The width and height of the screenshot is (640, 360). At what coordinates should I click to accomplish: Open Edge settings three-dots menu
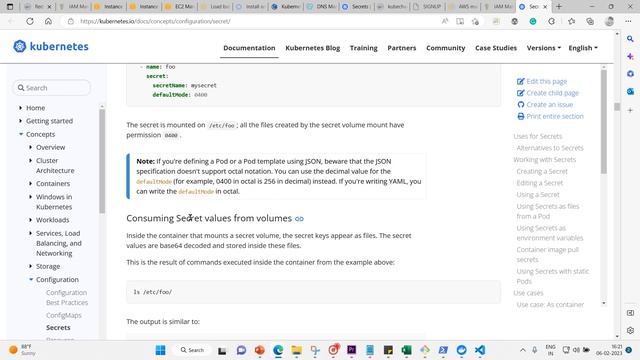[x=628, y=21]
